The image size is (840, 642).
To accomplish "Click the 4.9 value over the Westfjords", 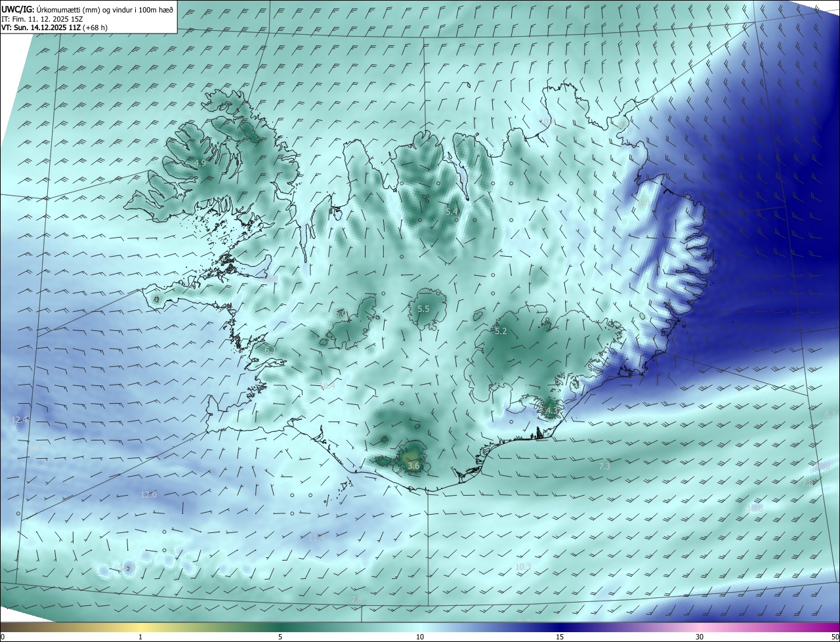I will pyautogui.click(x=200, y=162).
